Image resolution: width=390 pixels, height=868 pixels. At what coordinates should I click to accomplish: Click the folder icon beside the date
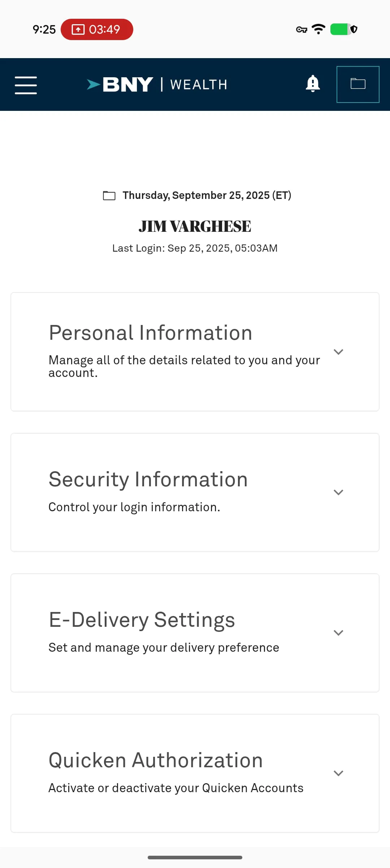pos(109,196)
